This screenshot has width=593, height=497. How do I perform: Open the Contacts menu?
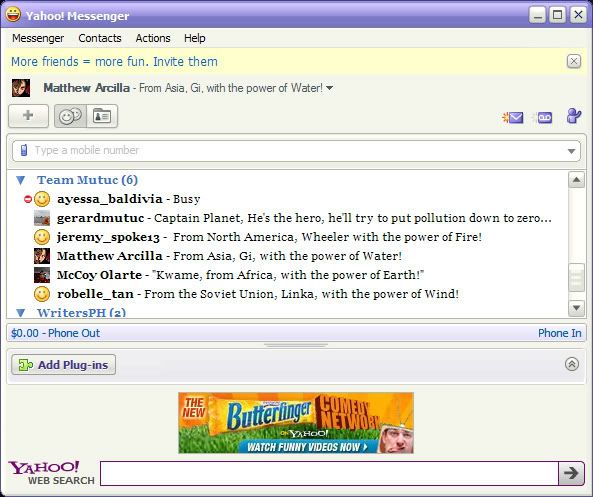pyautogui.click(x=100, y=38)
